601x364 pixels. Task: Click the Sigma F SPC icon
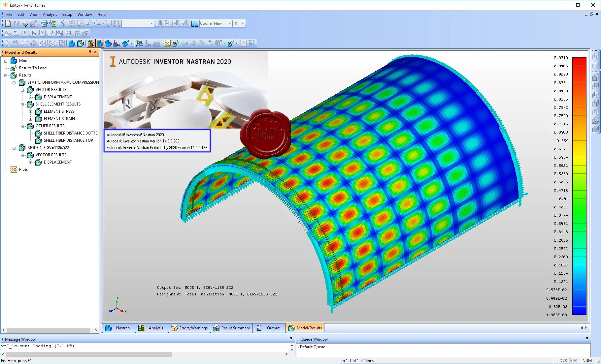[252, 43]
